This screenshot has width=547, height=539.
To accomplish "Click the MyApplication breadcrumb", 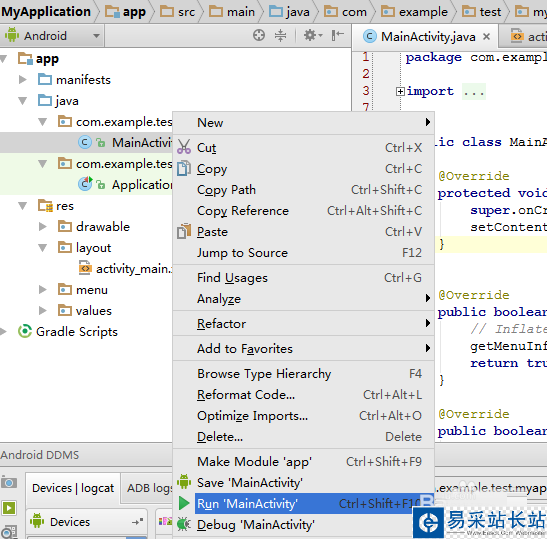I will (46, 12).
